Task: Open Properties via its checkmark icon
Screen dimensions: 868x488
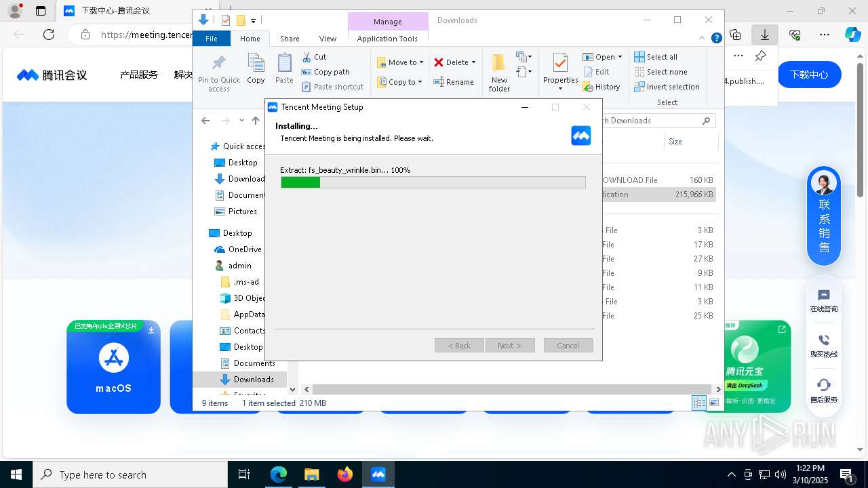Action: pyautogui.click(x=560, y=64)
